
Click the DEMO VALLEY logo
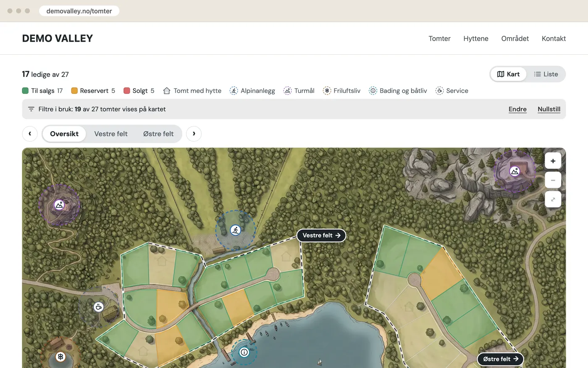tap(58, 38)
